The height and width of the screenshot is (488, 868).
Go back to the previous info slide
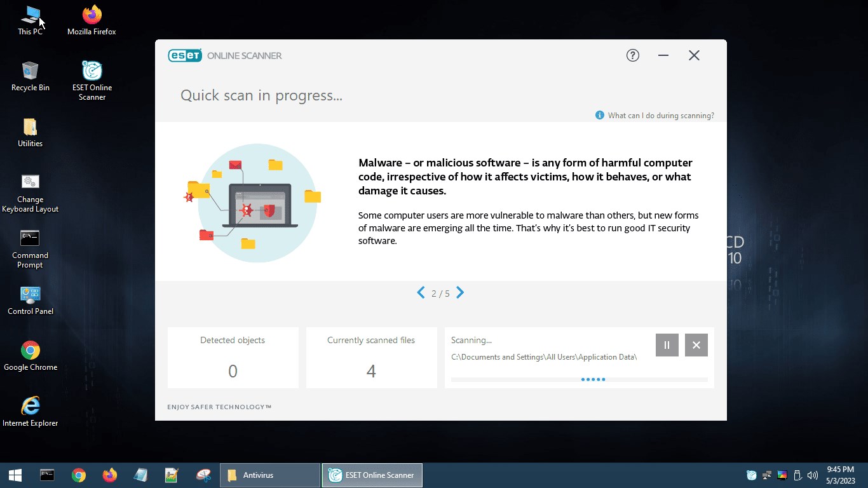coord(421,293)
